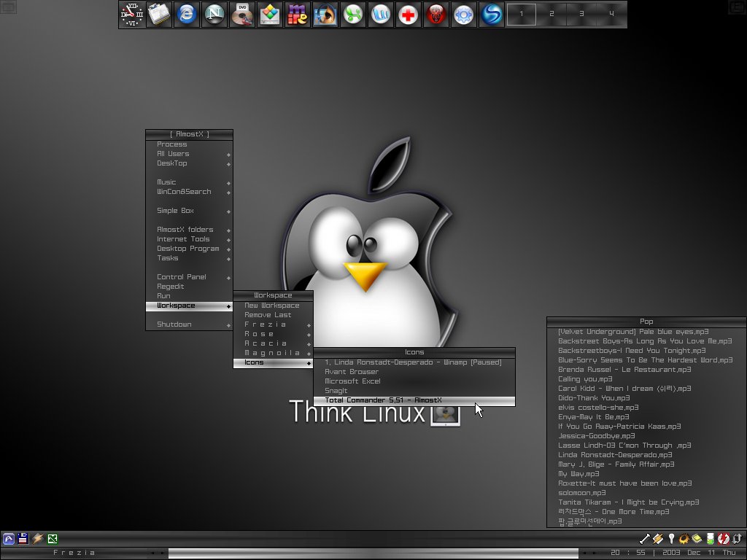Expand the Tasks submenu

point(189,258)
